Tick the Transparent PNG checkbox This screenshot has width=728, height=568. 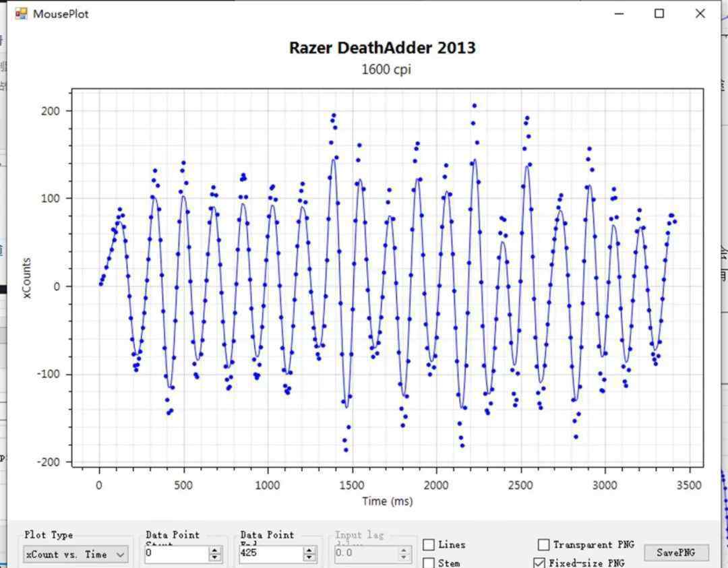[x=543, y=544]
